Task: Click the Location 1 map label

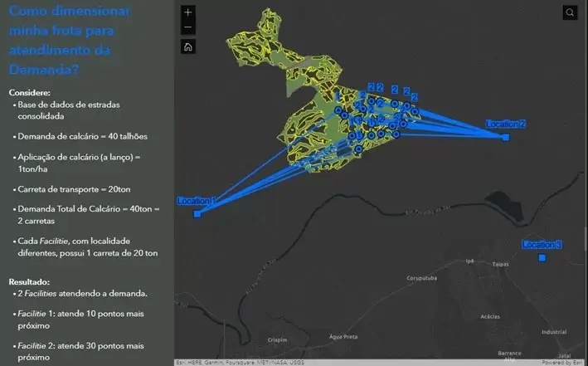Action: (196, 202)
